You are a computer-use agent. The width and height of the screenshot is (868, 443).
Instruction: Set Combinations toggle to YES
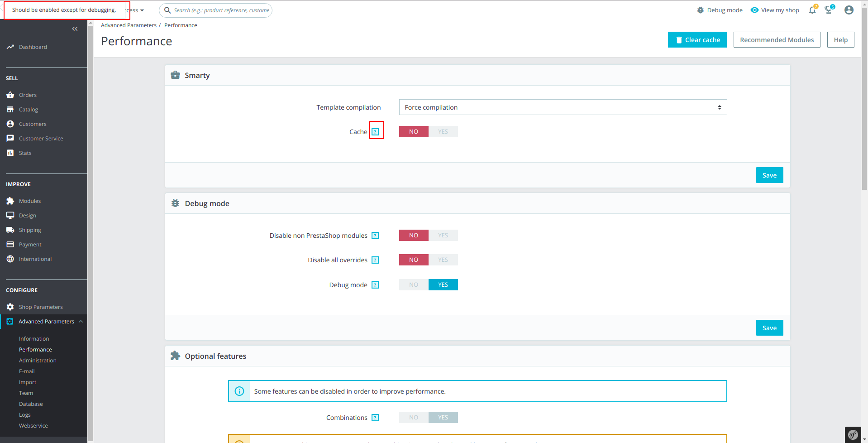[443, 418]
